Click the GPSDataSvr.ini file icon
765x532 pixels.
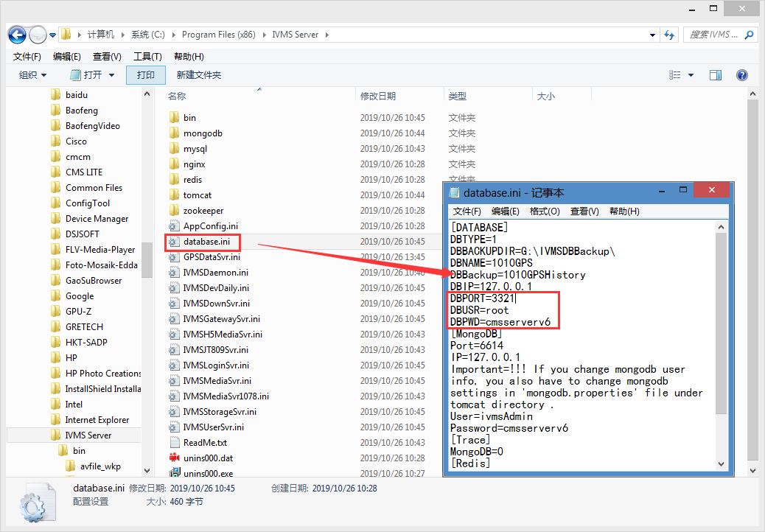[x=174, y=257]
